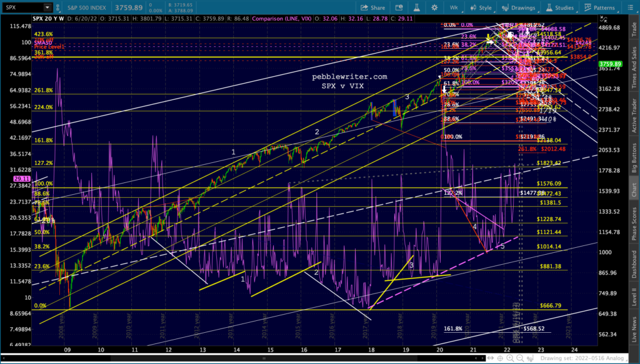Click the pebblewriter.com text on the chart

[349, 77]
